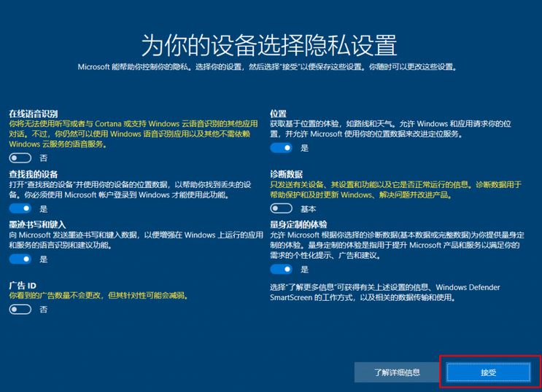
Task: Turn off the 查找我的设备 toggle
Action: pos(20,208)
